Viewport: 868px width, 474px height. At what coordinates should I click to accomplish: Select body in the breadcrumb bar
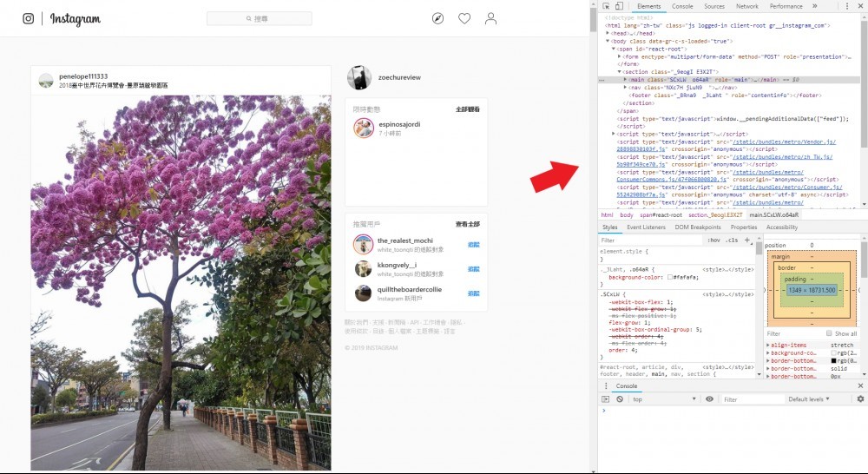click(626, 214)
